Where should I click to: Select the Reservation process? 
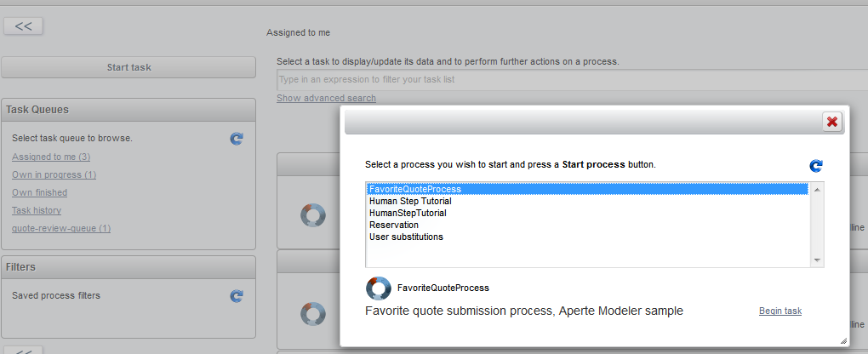[x=394, y=225]
